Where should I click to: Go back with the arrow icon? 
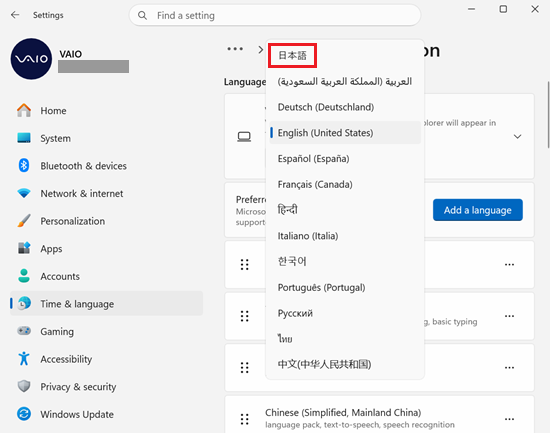15,15
